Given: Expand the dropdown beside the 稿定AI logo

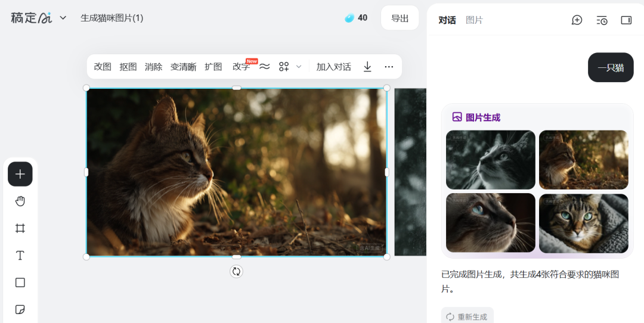Looking at the screenshot, I should [63, 18].
